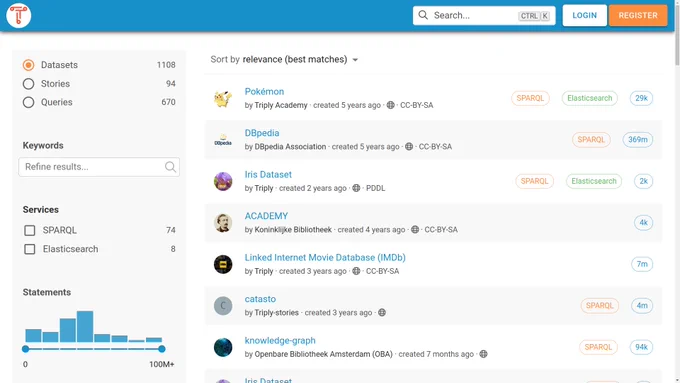
Task: Click the globe icon in Pokémon row
Action: click(x=390, y=105)
